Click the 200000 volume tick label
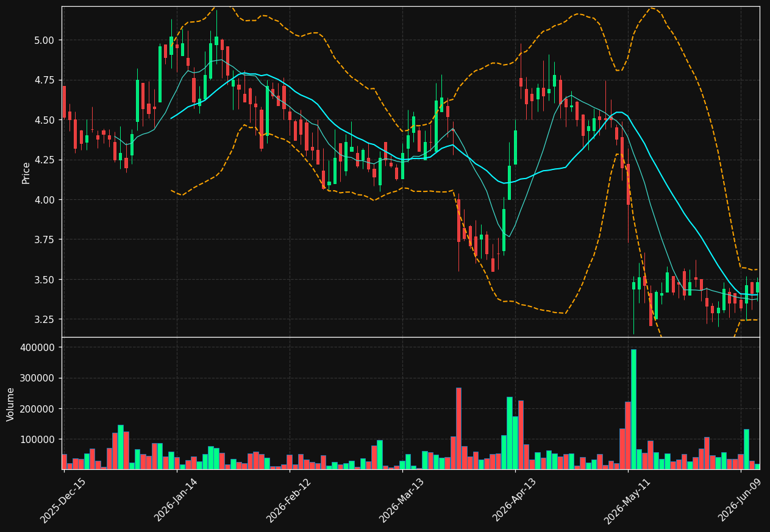Viewport: 770px width, 532px height. point(39,409)
